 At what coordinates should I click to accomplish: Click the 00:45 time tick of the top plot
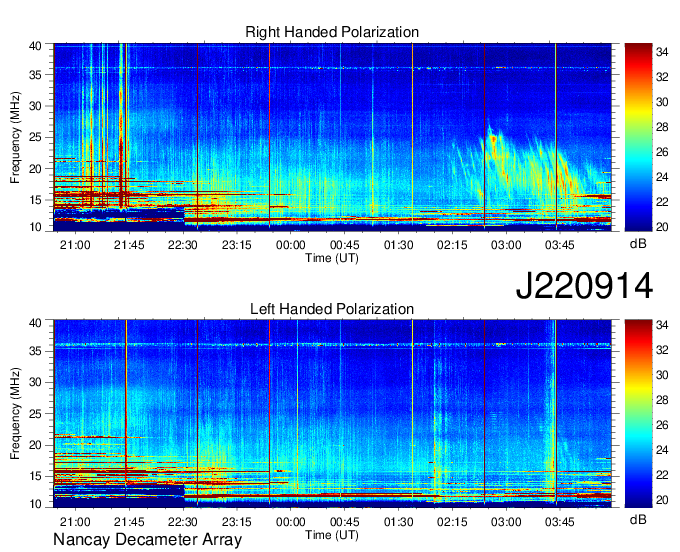coord(344,245)
